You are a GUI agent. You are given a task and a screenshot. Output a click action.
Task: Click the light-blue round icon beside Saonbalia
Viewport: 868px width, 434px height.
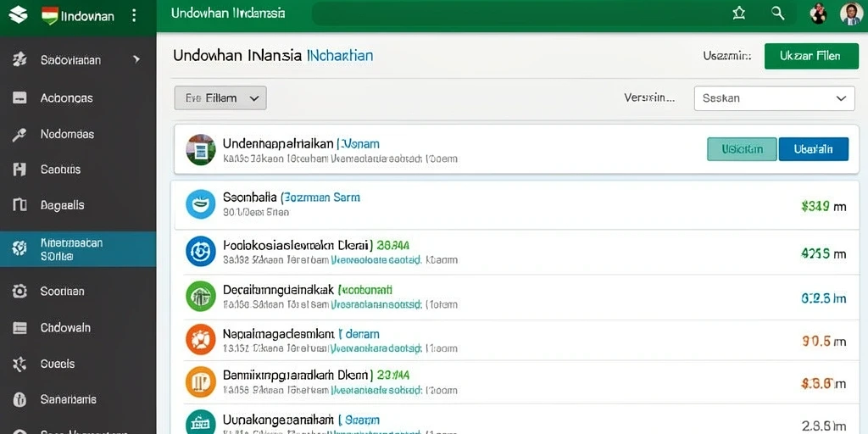point(200,204)
